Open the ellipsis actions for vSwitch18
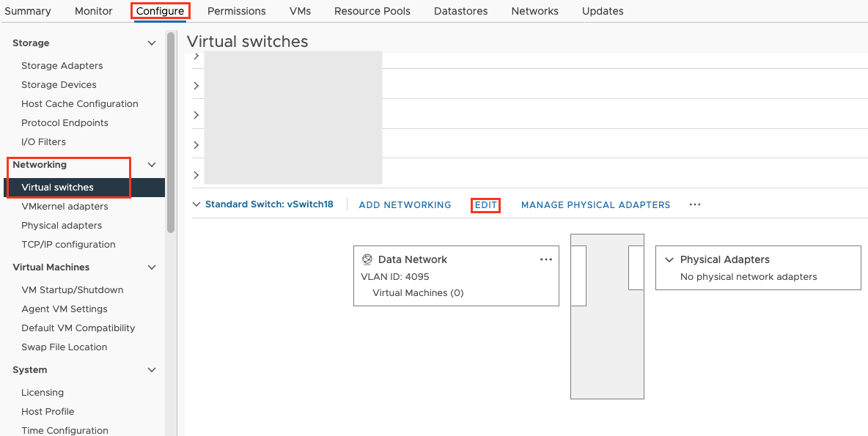The height and width of the screenshot is (436, 868). 694,205
